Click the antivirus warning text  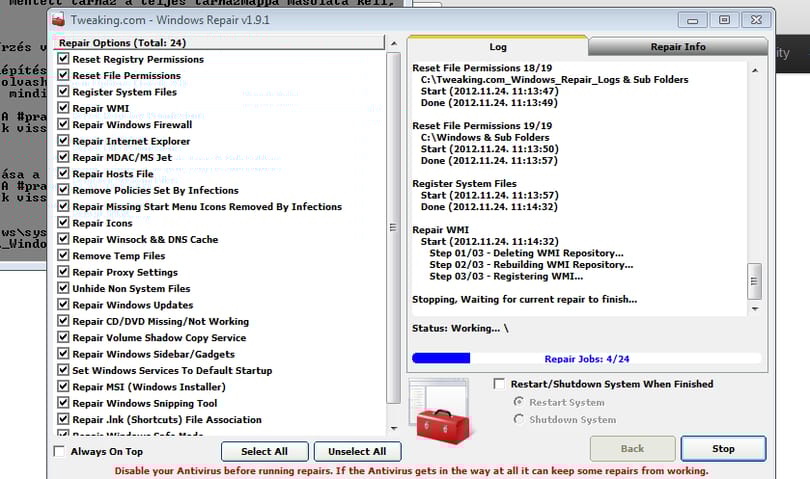click(x=411, y=471)
